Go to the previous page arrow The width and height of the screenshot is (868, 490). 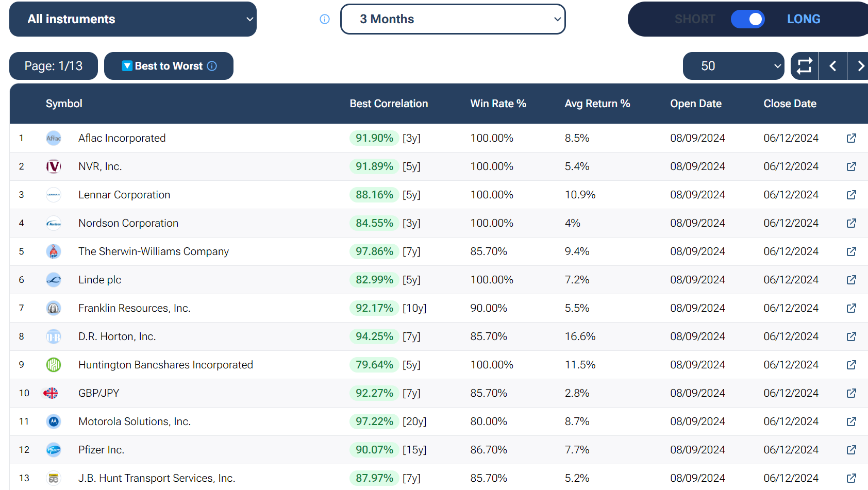833,66
